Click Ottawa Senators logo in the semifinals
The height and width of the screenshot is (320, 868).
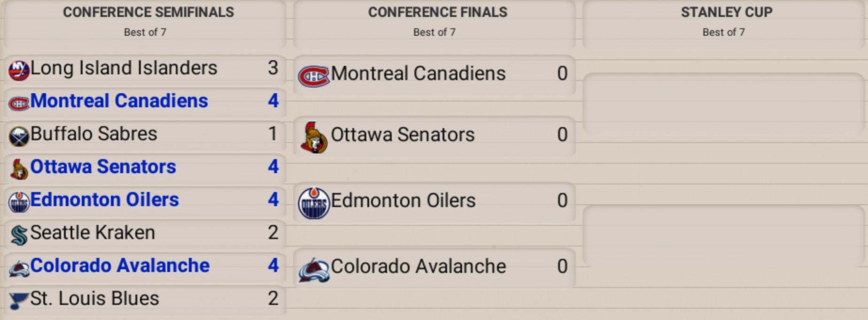19,169
